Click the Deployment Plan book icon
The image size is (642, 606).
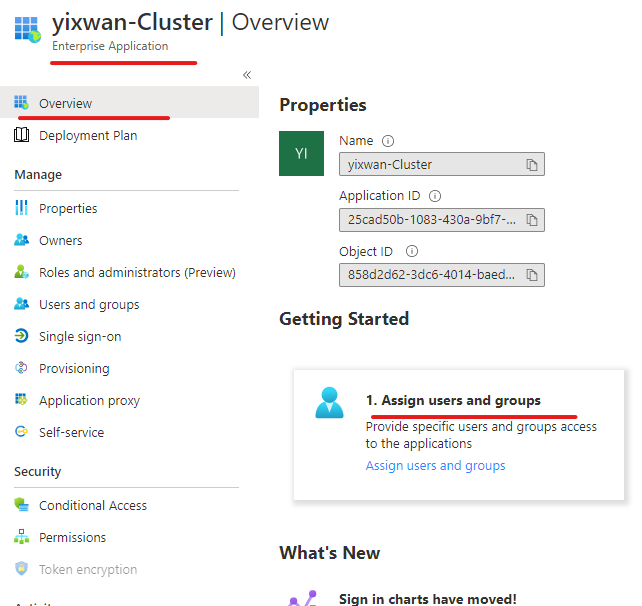tap(21, 134)
